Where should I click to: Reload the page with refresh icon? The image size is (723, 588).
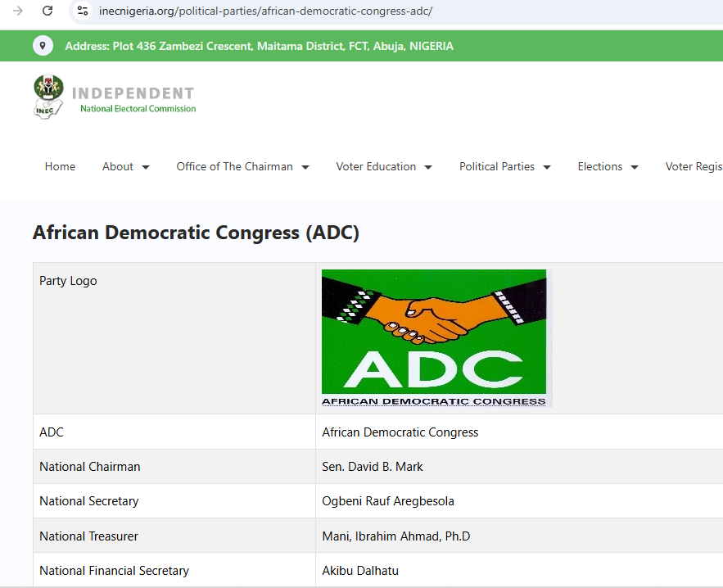47,11
